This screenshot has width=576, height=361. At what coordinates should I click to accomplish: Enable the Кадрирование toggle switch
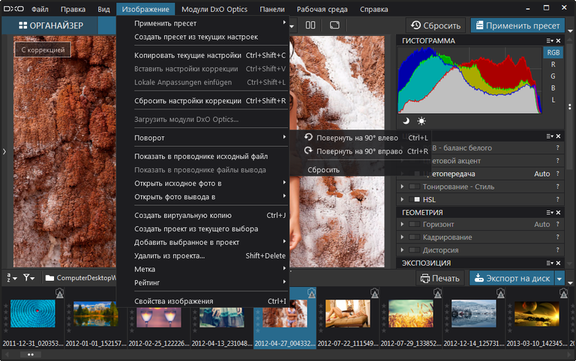(415, 237)
